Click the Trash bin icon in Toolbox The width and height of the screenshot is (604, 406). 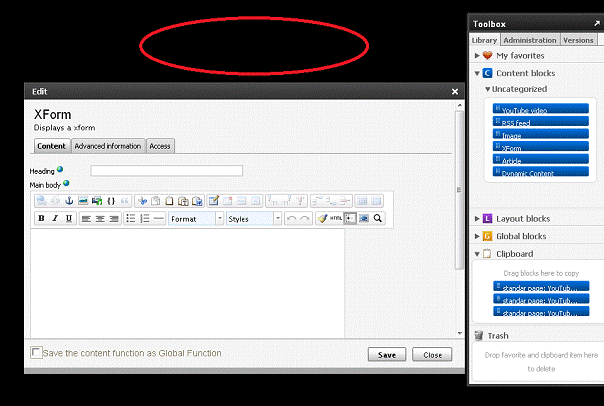click(479, 336)
